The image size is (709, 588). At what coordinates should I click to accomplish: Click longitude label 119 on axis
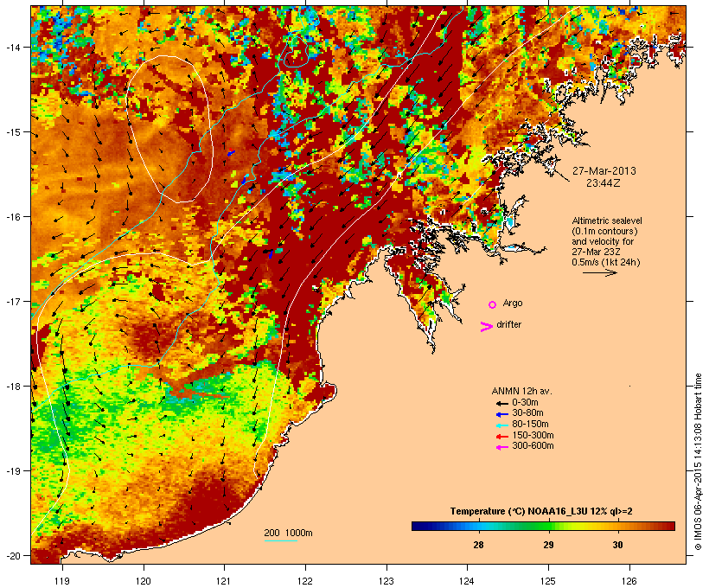click(62, 581)
